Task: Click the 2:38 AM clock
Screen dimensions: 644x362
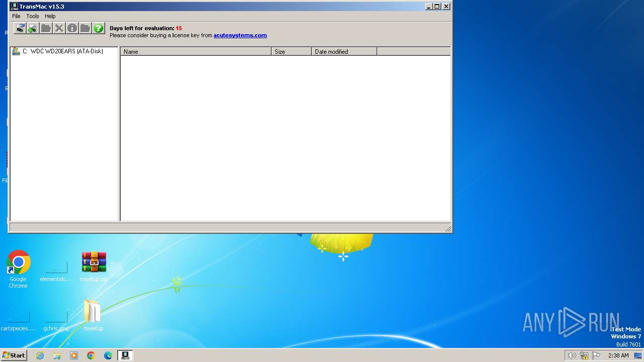Action: click(x=618, y=355)
